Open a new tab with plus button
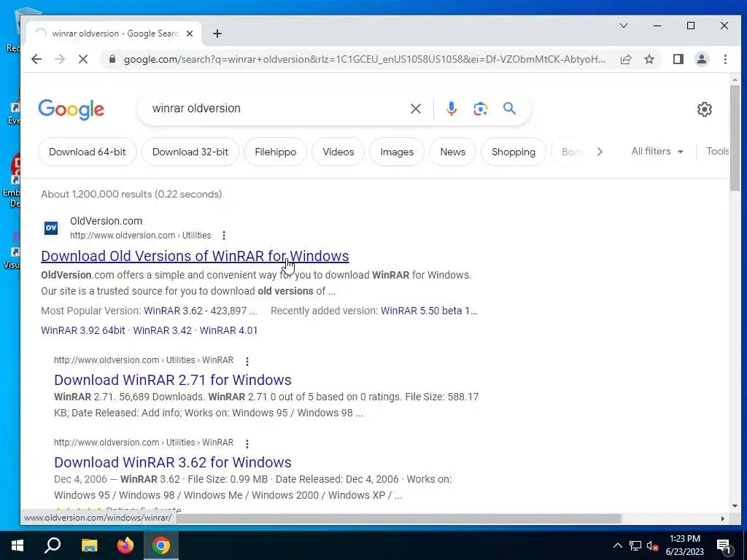 click(x=217, y=34)
